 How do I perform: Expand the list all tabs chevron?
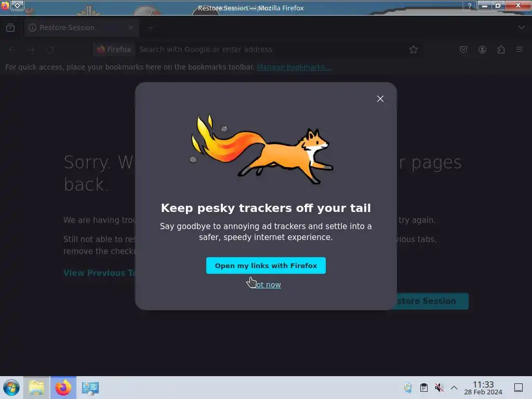pos(522,28)
